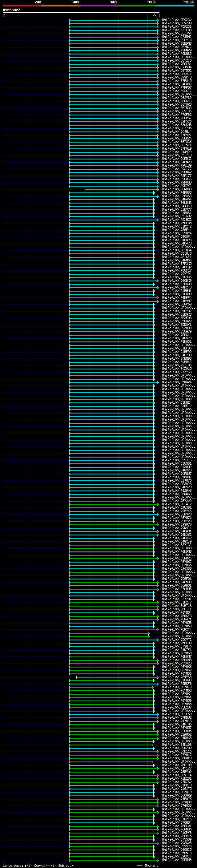Select label UniRef100_A9NNV9
Viewport: 197px width, 868px height.
pyautogui.click(x=177, y=50)
